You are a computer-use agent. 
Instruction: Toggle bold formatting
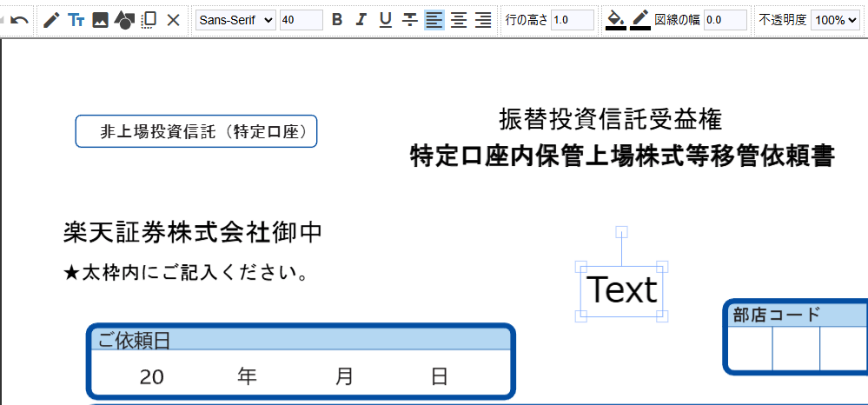tap(337, 20)
